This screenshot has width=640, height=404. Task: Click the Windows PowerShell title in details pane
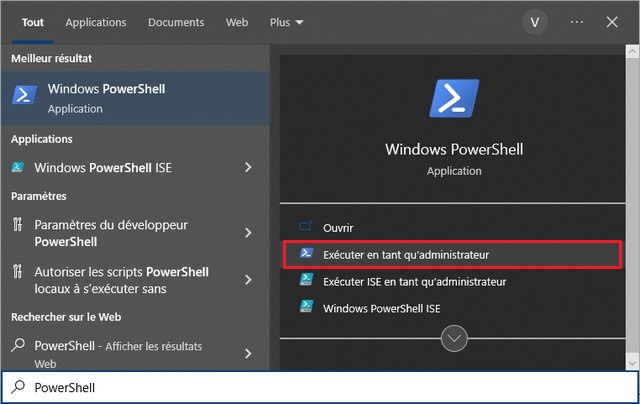pos(454,149)
